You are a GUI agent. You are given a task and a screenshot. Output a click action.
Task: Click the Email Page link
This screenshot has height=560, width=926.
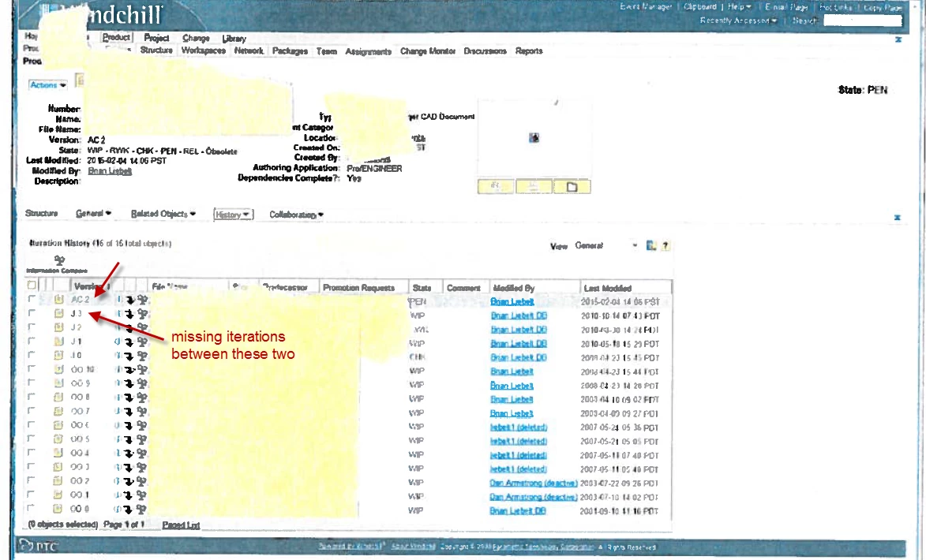[x=786, y=8]
